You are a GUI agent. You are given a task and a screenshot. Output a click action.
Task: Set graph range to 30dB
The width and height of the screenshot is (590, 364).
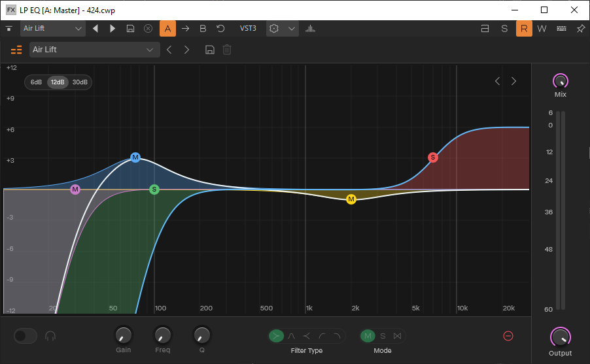tap(80, 82)
